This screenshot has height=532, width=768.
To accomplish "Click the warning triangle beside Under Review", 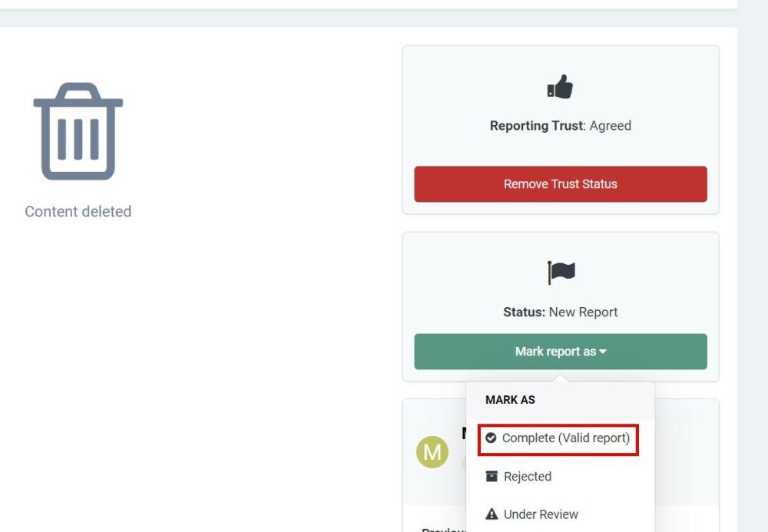I will point(492,514).
